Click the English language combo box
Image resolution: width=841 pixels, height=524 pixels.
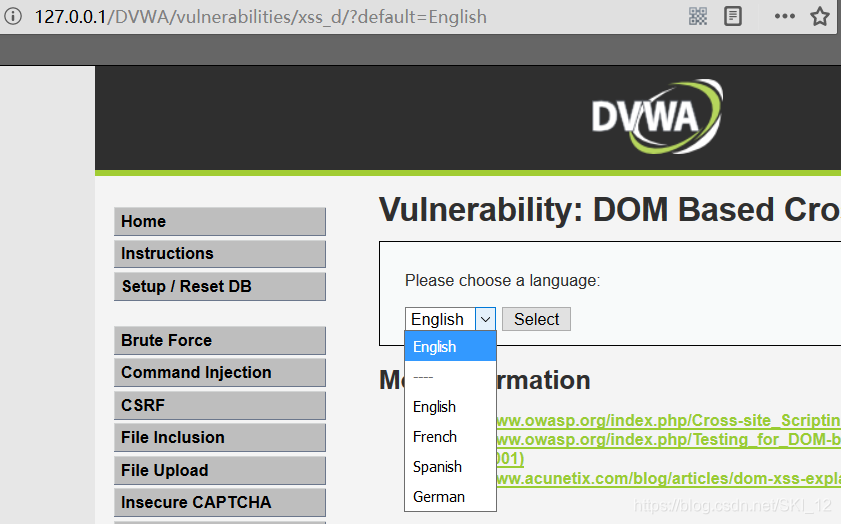click(x=450, y=320)
